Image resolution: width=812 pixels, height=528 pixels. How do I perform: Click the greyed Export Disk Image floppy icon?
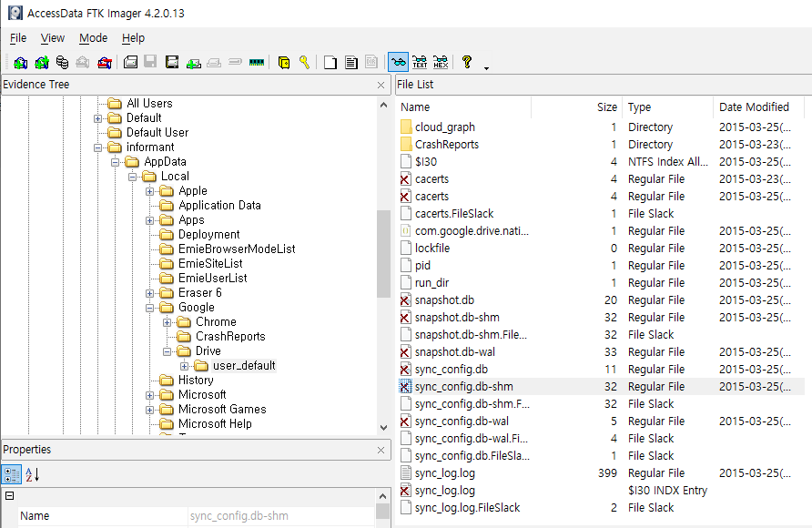pos(150,63)
